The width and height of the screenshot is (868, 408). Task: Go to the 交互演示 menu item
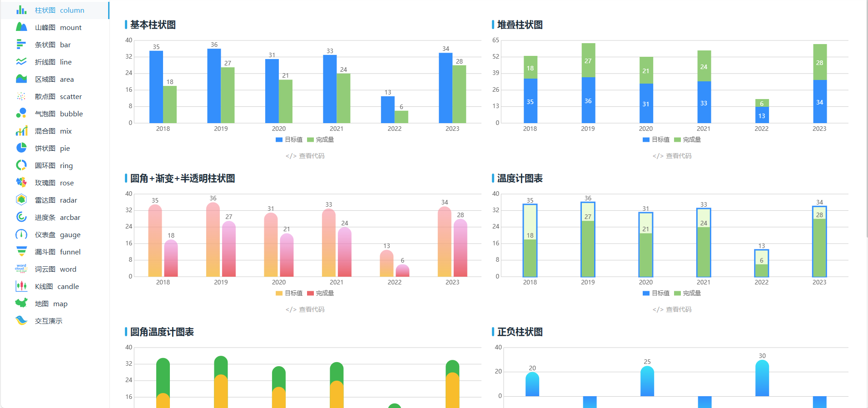click(x=49, y=321)
